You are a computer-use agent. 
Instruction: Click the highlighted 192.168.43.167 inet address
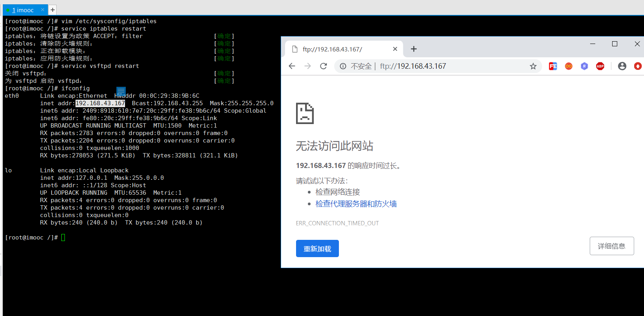(x=100, y=103)
